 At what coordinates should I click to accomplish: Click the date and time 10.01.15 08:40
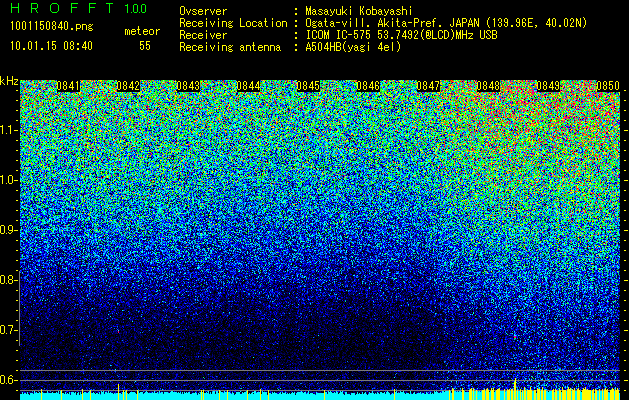(51, 46)
